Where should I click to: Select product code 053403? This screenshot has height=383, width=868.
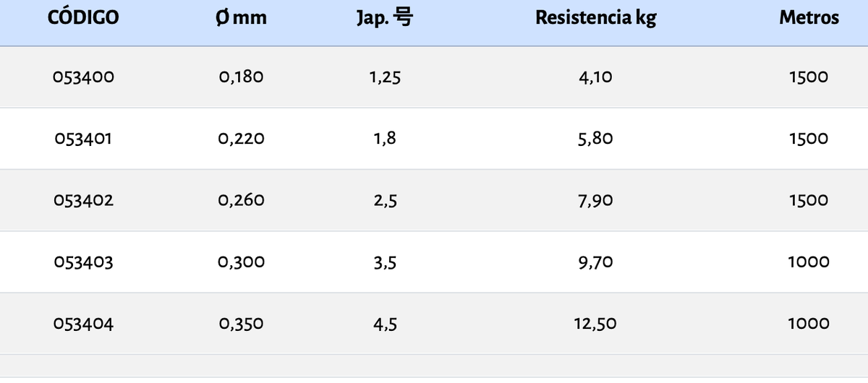pyautogui.click(x=83, y=262)
